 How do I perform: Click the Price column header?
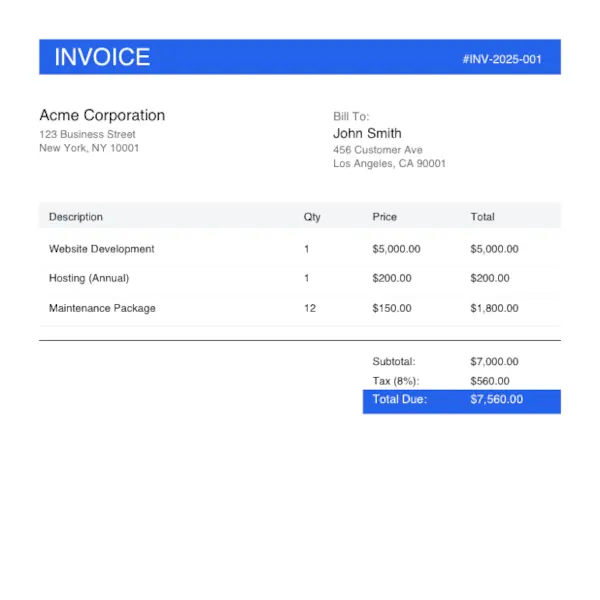(384, 217)
